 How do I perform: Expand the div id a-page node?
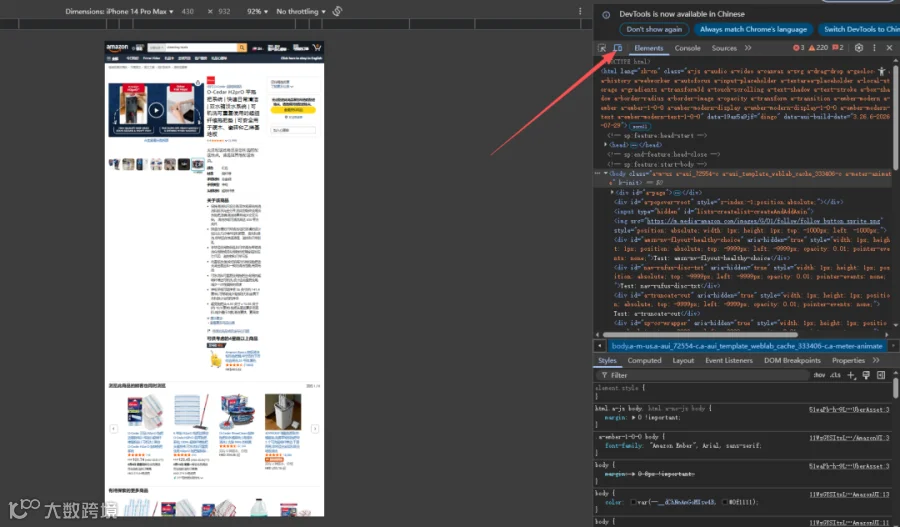click(612, 192)
